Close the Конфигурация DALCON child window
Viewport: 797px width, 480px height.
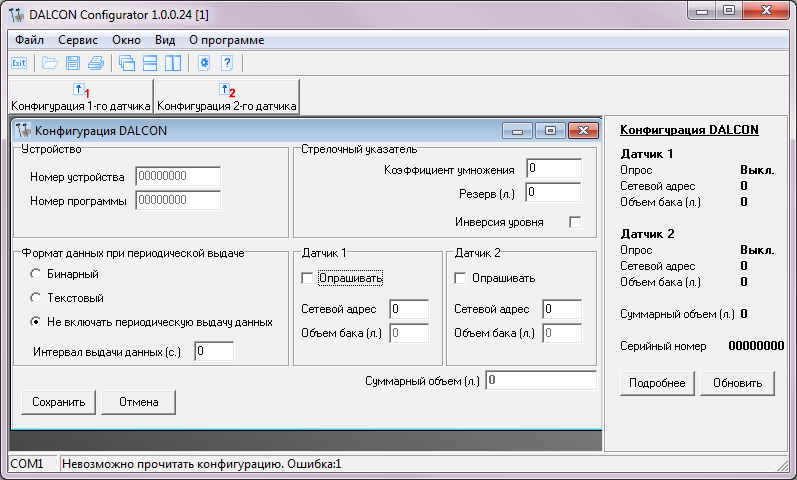click(583, 131)
